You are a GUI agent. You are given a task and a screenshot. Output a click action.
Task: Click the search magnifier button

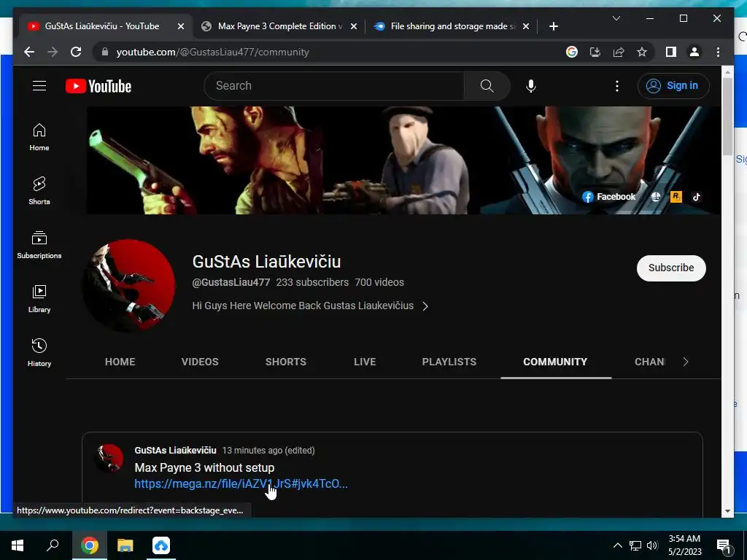click(x=487, y=86)
